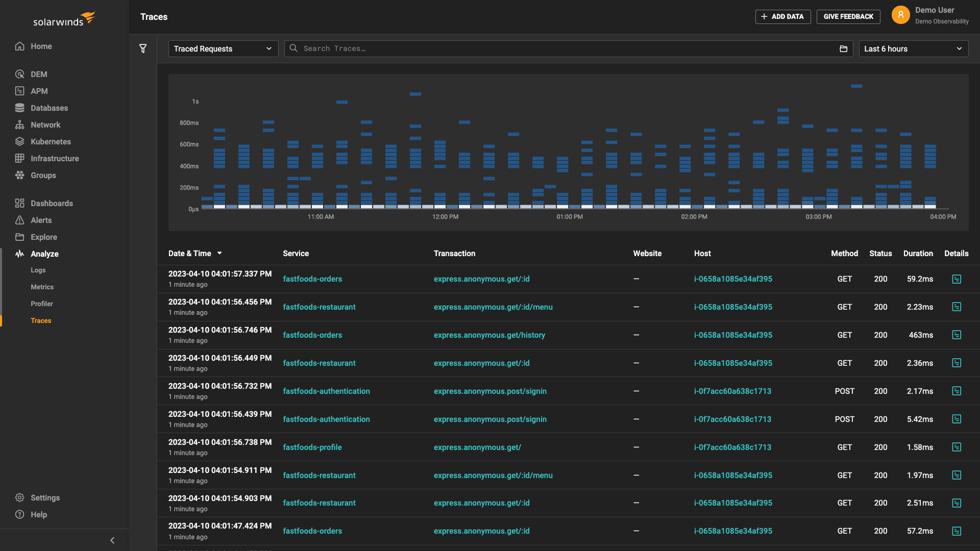Switch to the Metrics view
This screenshot has height=551, width=980.
pos(42,287)
